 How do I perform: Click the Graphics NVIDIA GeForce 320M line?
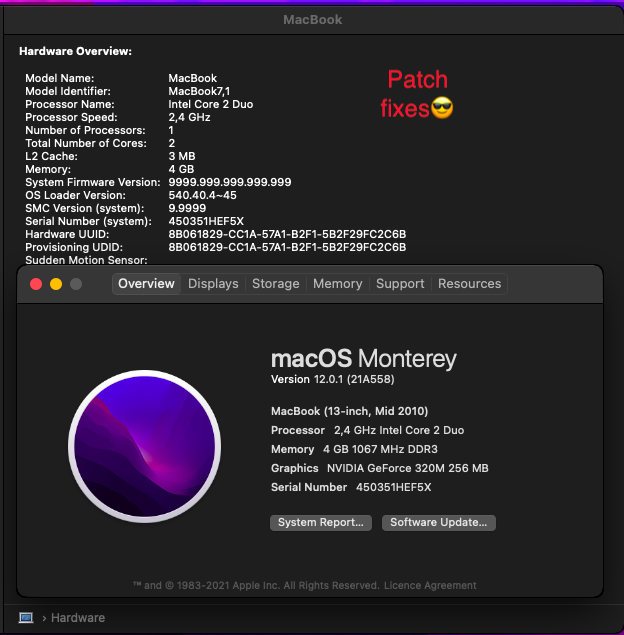coord(379,468)
